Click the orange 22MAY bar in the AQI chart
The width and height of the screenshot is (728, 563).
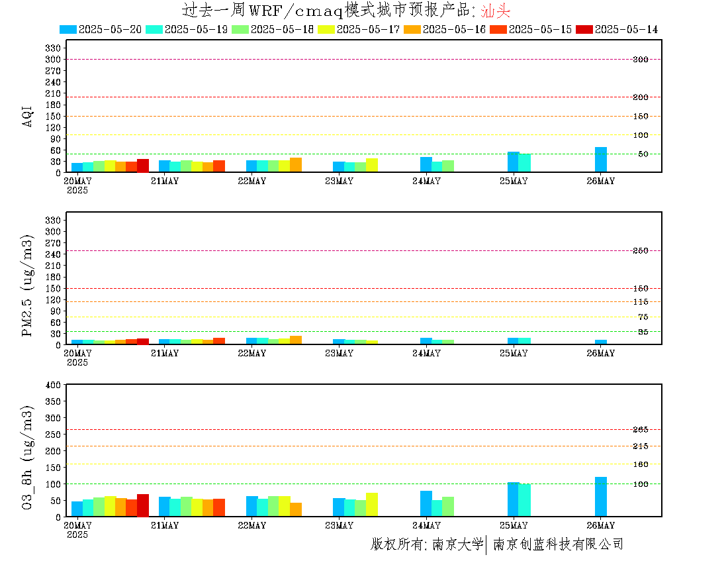(296, 165)
